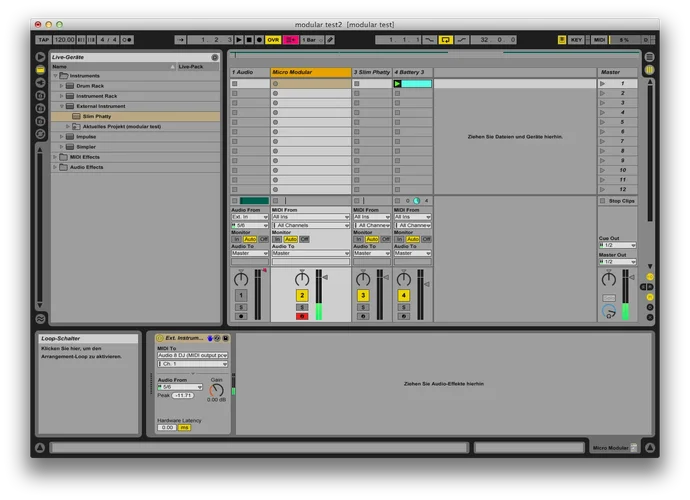This screenshot has height=500, width=690.
Task: Toggle the metronome button
Action: coord(127,40)
